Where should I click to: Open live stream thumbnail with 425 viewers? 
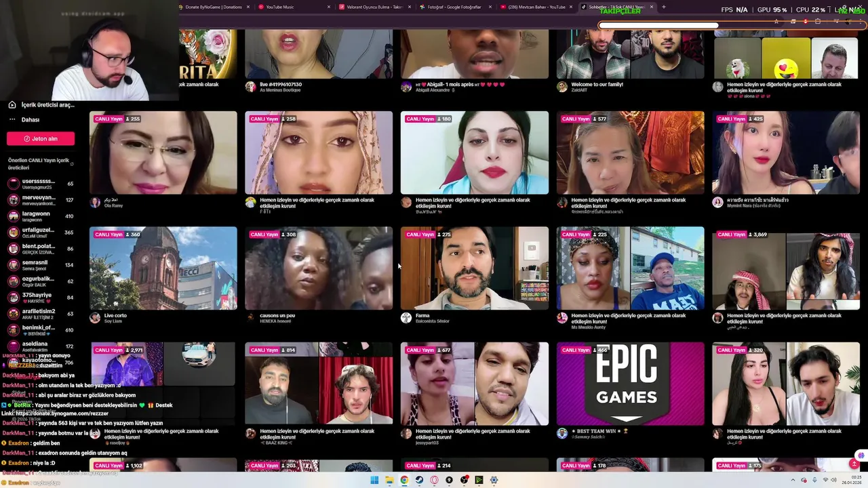786,152
